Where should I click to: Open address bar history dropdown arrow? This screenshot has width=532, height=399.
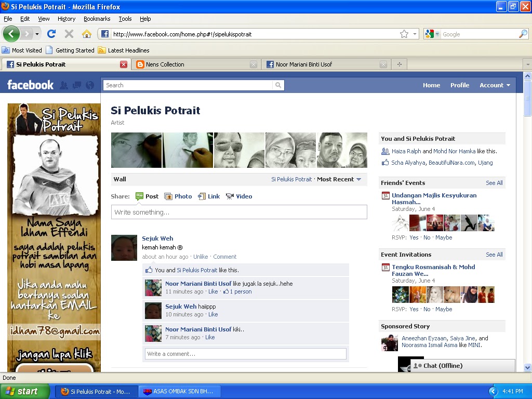(415, 34)
